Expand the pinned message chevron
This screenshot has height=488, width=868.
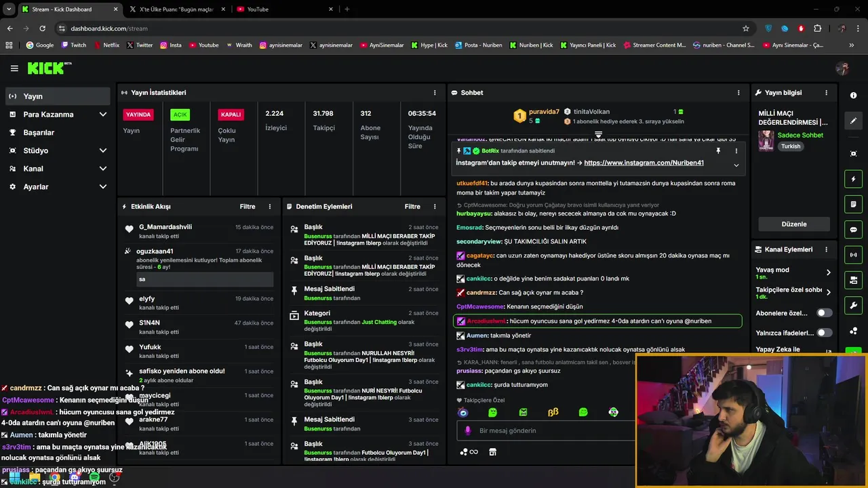click(x=736, y=165)
